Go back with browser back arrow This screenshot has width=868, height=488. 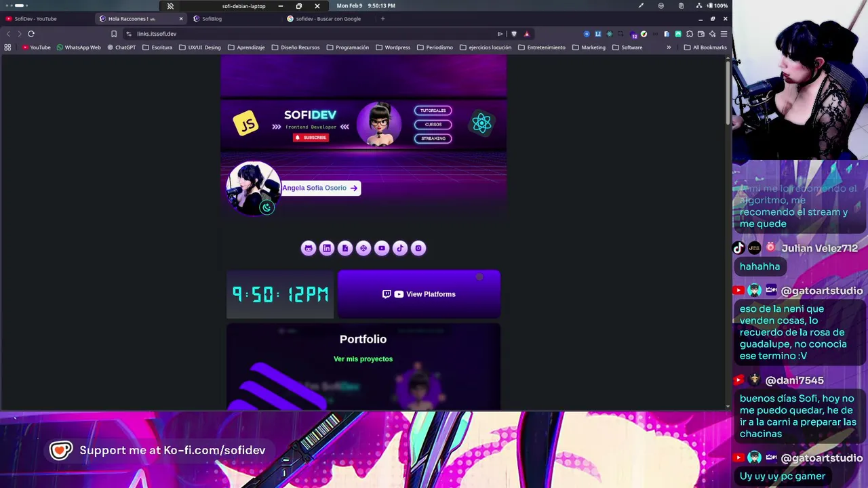[x=8, y=33]
